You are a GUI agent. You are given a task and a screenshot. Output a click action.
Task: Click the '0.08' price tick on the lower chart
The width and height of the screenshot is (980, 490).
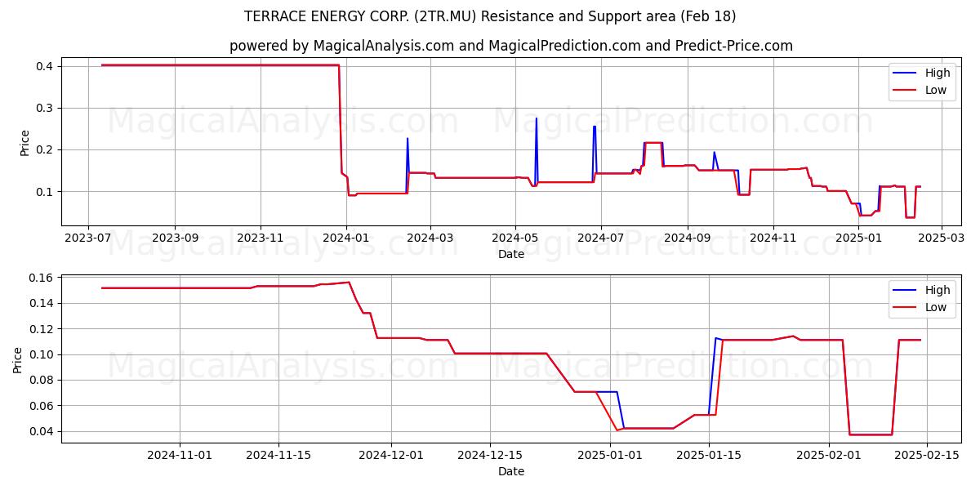pyautogui.click(x=42, y=380)
